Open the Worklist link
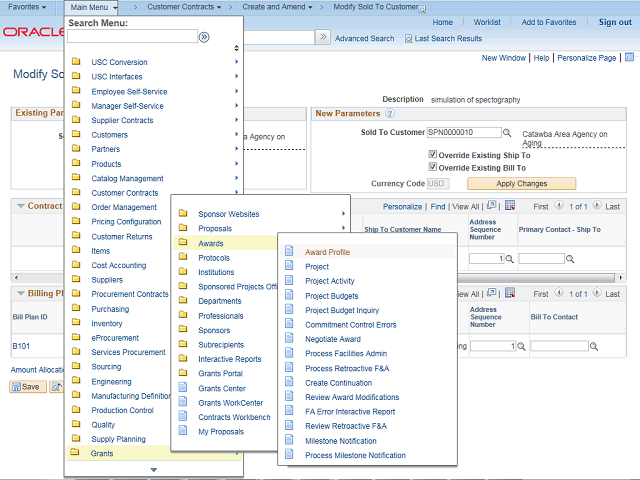 point(487,22)
